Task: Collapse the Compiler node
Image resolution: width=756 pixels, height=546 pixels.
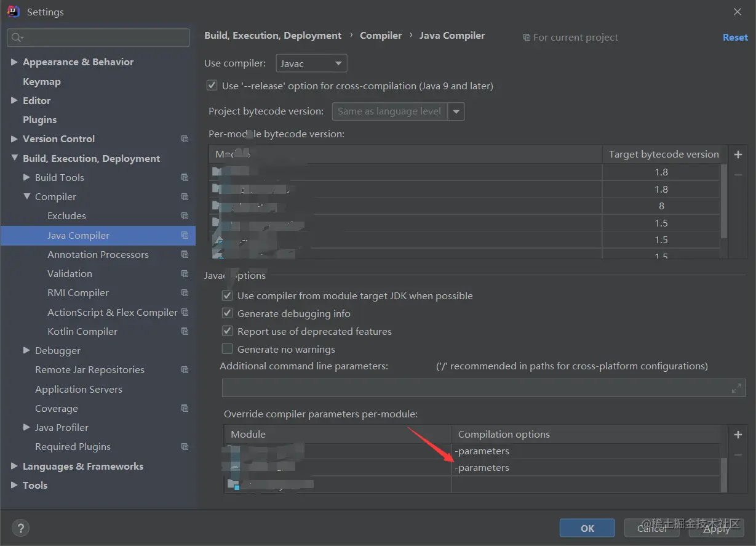Action: (x=26, y=197)
